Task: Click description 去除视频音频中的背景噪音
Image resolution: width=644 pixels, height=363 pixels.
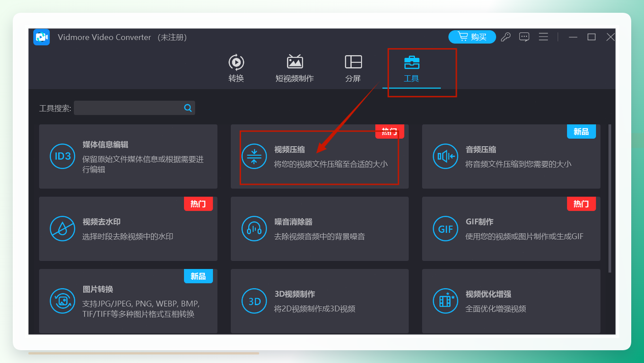Action: [x=320, y=237]
